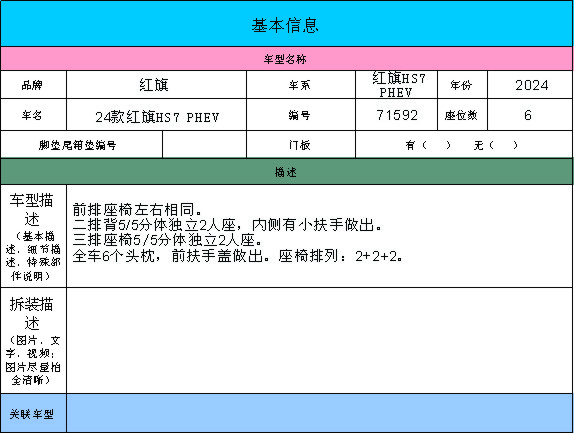Select the empty 拆装描述 content area
574x433 pixels.
point(319,341)
